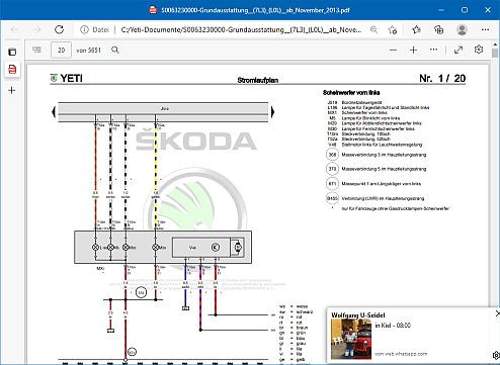
Task: Click the 'von 5651' page count text
Action: point(88,50)
